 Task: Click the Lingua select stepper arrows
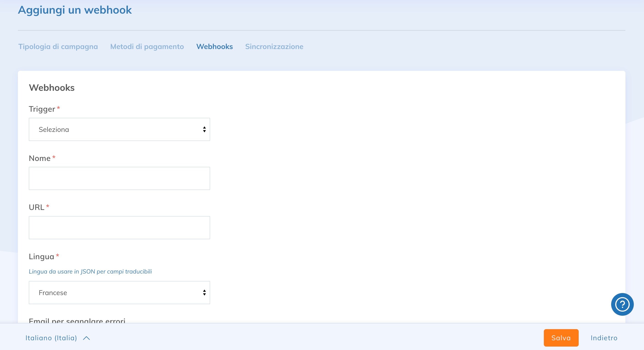point(204,292)
